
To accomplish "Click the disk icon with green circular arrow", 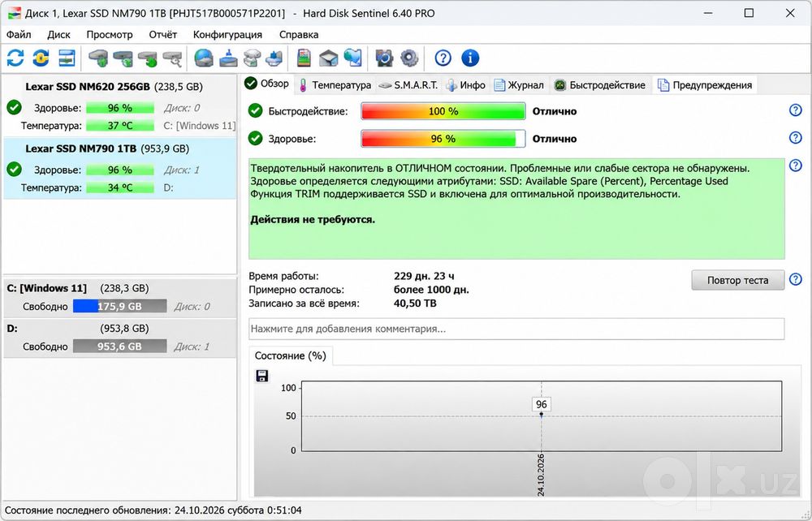I will 148,58.
